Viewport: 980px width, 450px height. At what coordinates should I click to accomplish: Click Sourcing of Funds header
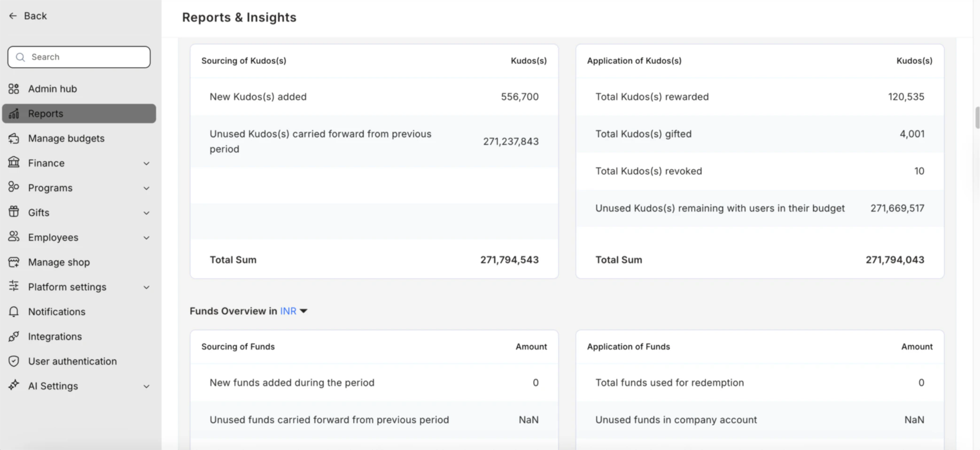pos(238,347)
